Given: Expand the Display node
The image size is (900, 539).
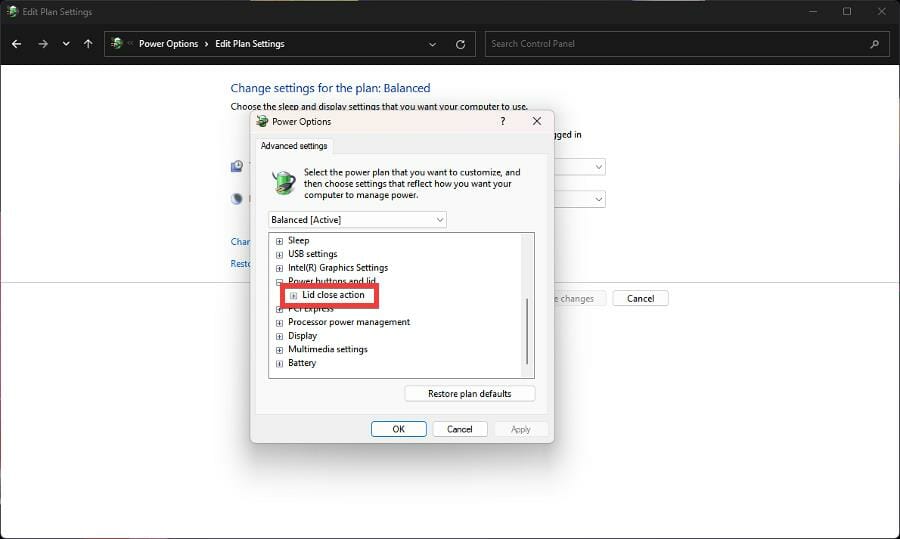Looking at the screenshot, I should pos(280,336).
